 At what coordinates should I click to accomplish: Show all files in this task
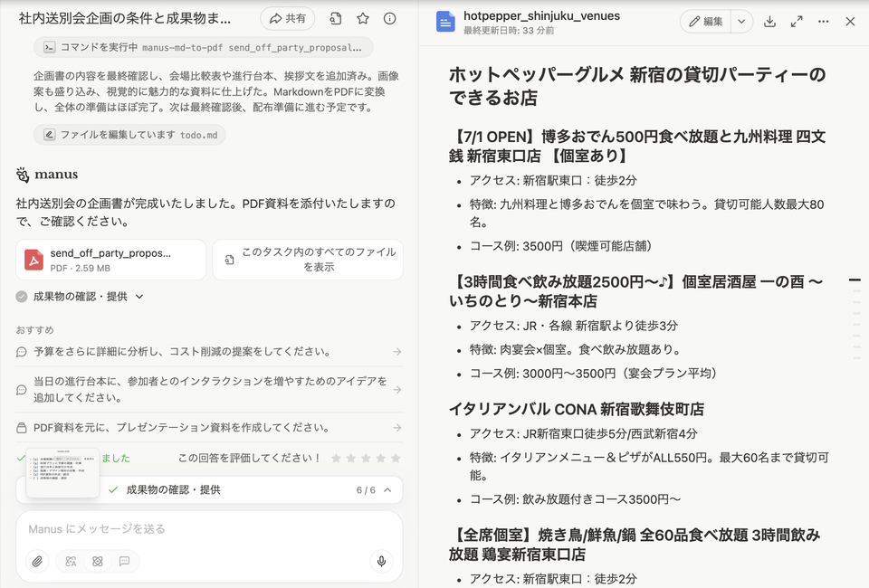308,260
